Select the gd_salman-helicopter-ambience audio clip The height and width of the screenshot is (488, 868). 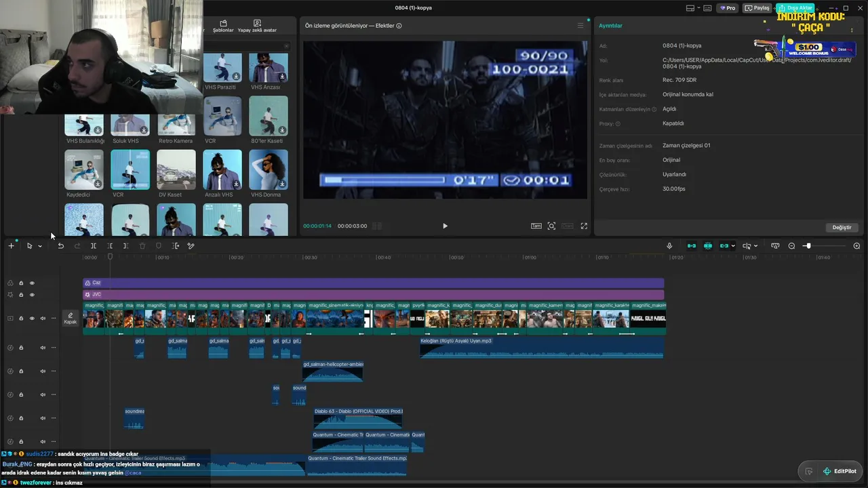[333, 371]
